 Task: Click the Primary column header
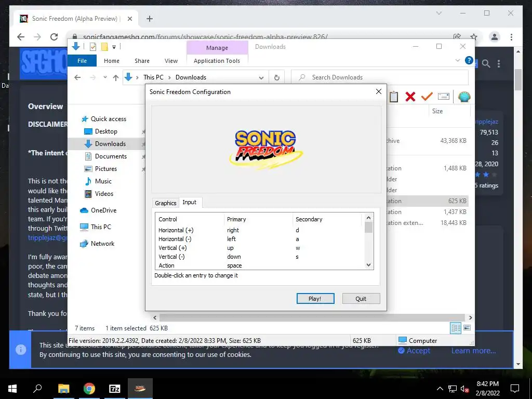point(258,219)
